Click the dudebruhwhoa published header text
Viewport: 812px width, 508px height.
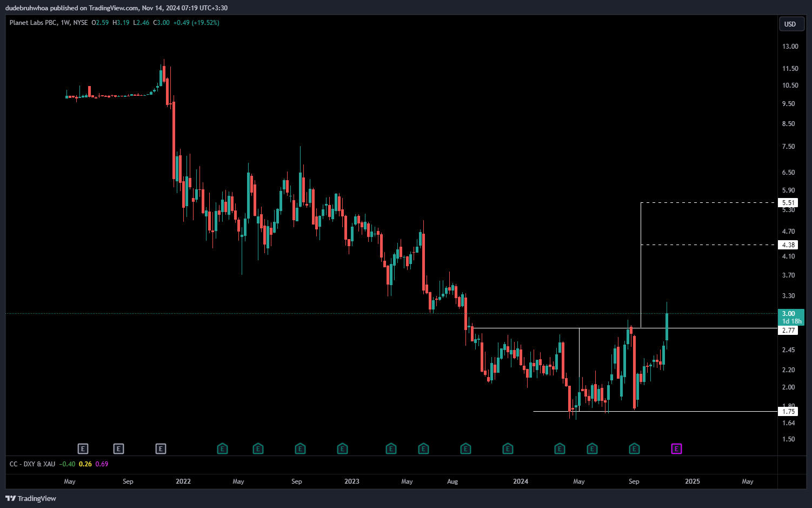tap(116, 8)
